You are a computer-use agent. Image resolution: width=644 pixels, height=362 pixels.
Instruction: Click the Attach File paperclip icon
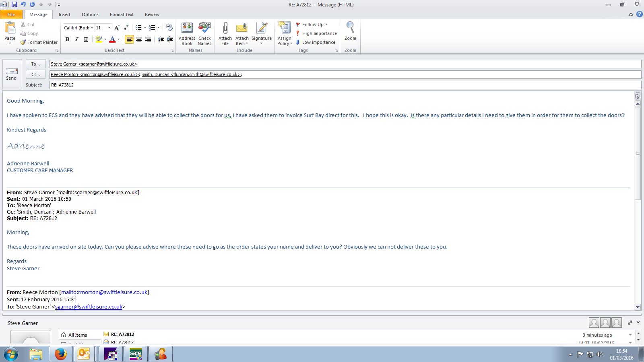pos(225,29)
